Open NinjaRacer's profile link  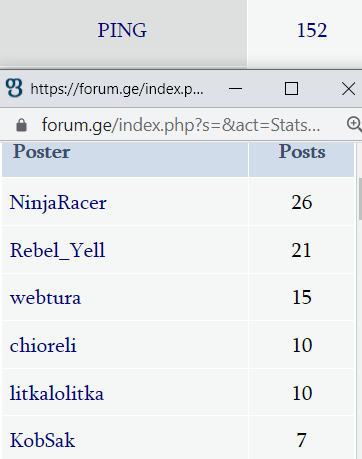58,203
